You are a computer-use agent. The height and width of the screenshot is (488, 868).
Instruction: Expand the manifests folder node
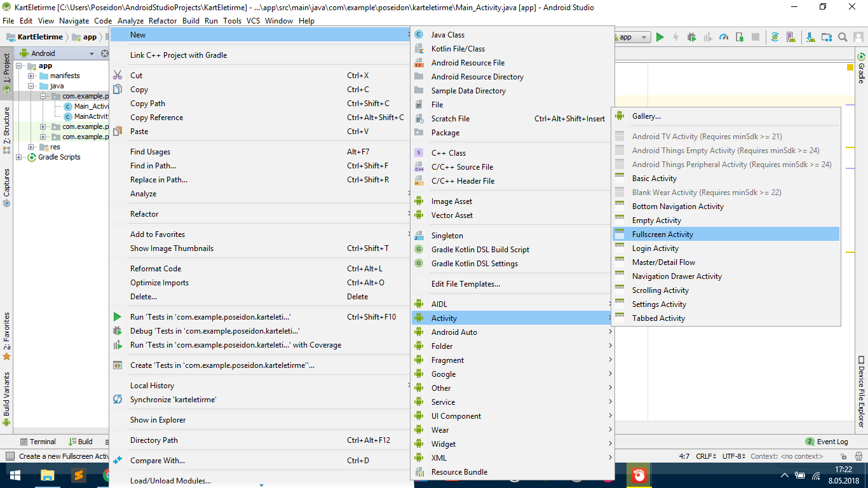point(31,76)
